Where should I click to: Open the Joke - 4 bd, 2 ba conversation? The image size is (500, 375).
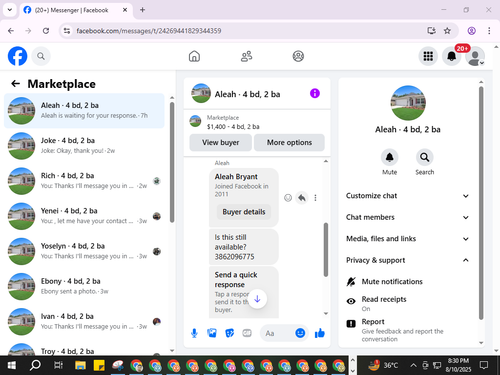click(x=84, y=146)
